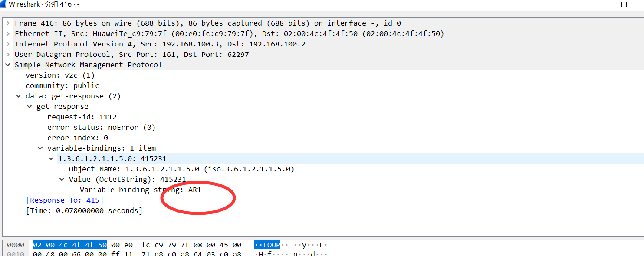Open the Response To: 415 link
644x256 pixels.
pos(64,200)
